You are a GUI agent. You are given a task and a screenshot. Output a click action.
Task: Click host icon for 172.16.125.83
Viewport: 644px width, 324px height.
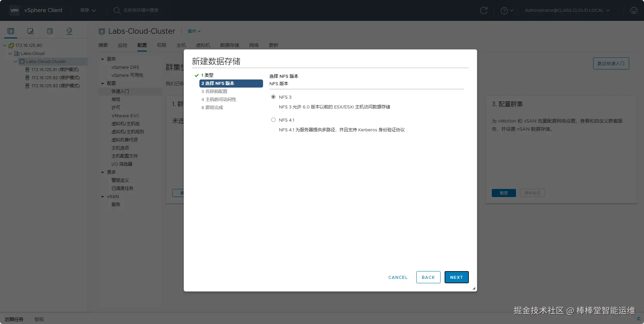coord(27,86)
